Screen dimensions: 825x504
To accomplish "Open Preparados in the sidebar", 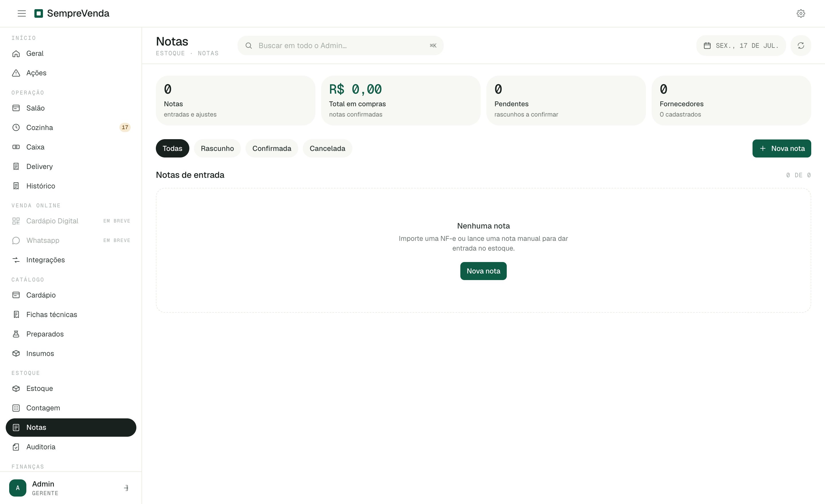I will pos(71,334).
